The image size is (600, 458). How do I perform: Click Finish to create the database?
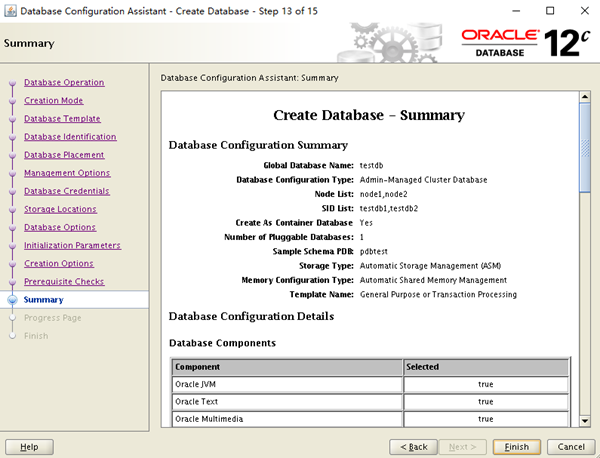tap(517, 447)
